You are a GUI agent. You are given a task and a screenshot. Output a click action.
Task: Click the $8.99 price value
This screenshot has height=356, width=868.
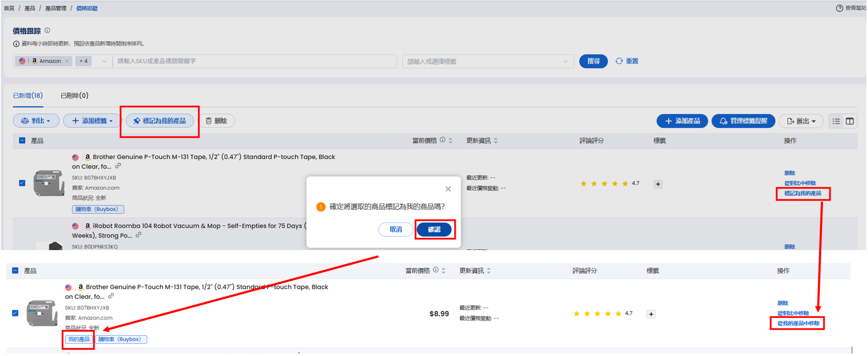tap(439, 314)
